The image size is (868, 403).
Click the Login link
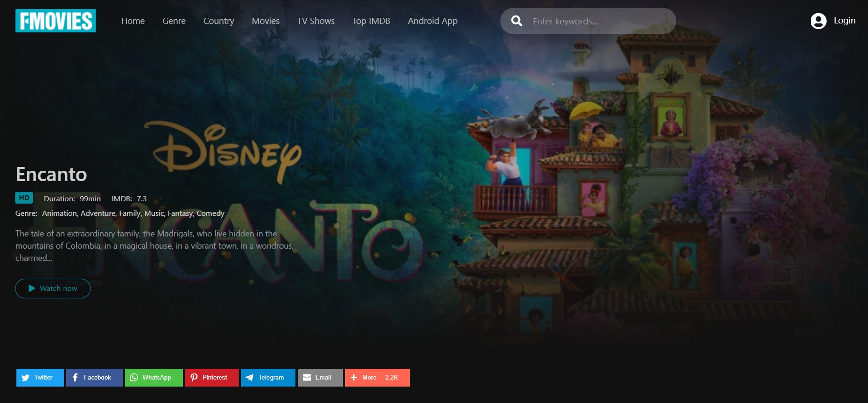[x=844, y=21]
